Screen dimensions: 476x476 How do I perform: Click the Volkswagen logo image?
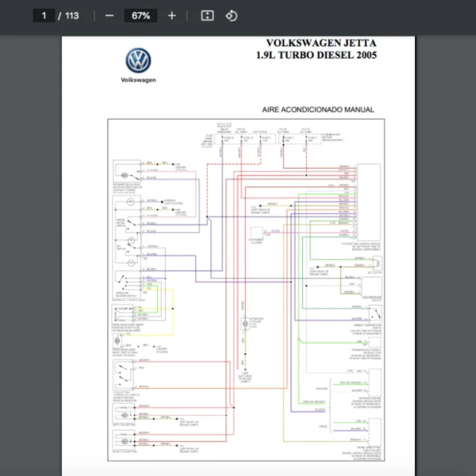(138, 60)
